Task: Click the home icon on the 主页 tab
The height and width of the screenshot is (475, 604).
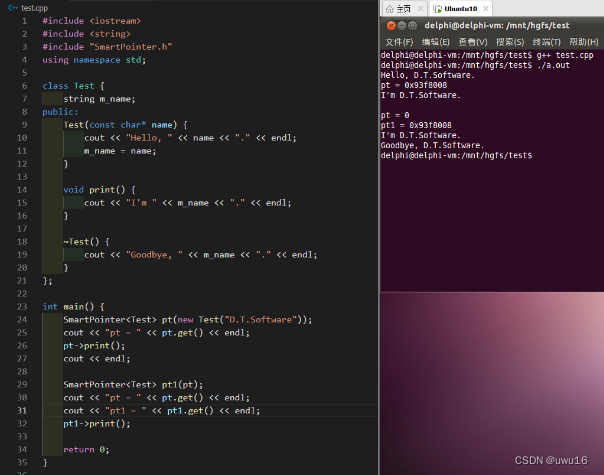Action: coord(390,9)
